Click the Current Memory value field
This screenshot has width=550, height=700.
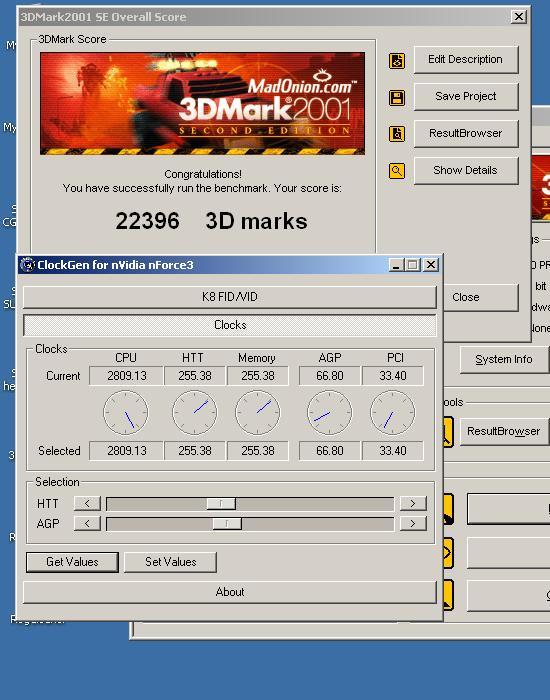pyautogui.click(x=258, y=376)
